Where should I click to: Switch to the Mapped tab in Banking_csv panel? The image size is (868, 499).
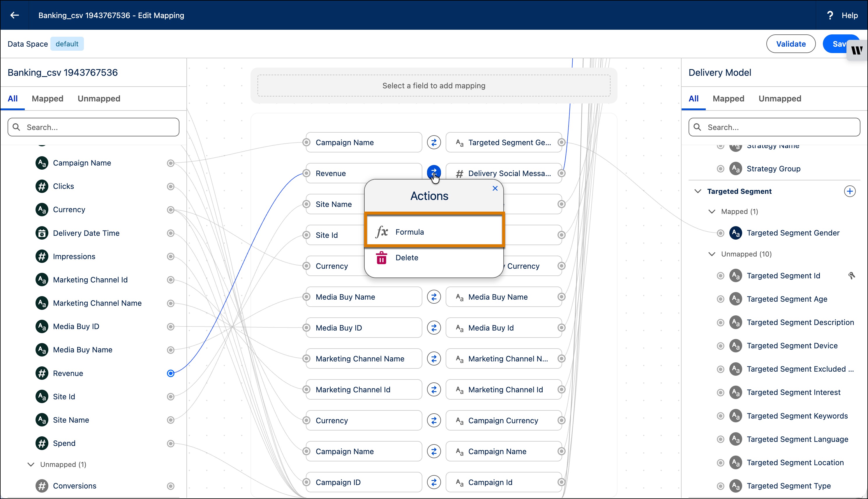click(x=47, y=99)
